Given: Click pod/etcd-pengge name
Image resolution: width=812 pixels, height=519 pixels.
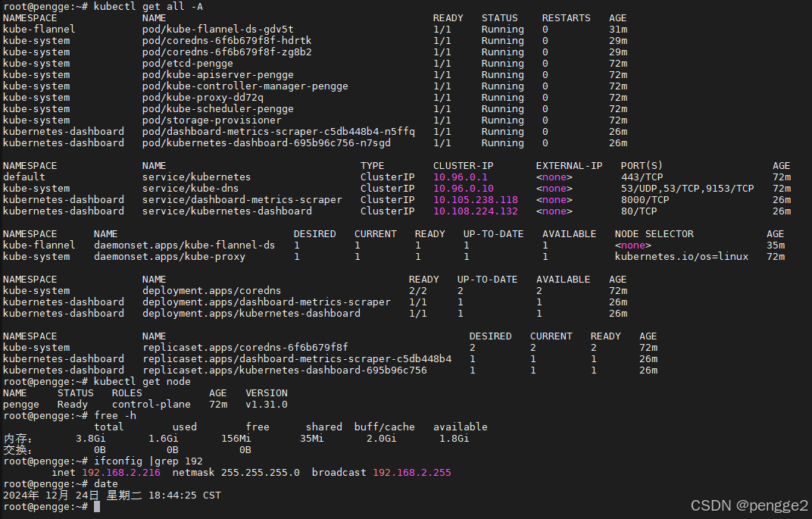Looking at the screenshot, I should tap(187, 64).
